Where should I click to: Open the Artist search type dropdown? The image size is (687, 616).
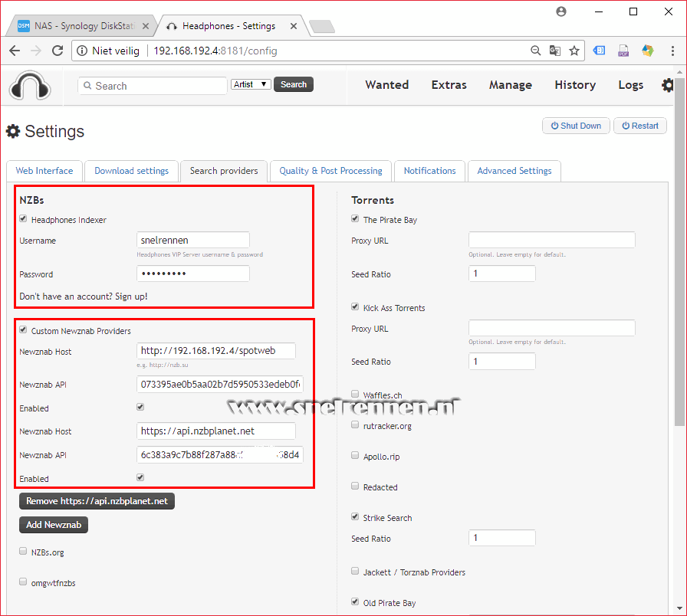[x=251, y=84]
